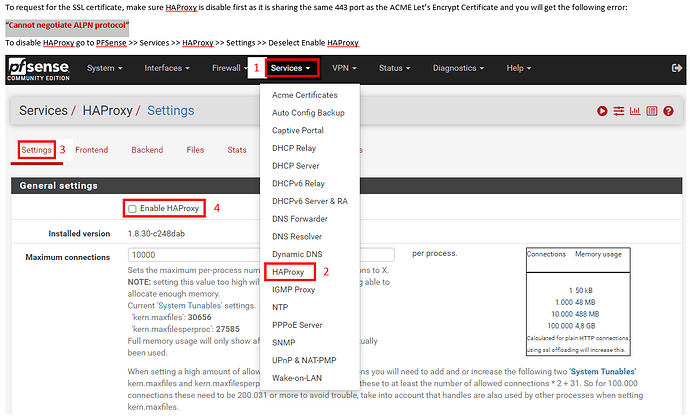Select Auto Config Backup menu entry
The height and width of the screenshot is (418, 690).
pos(308,113)
